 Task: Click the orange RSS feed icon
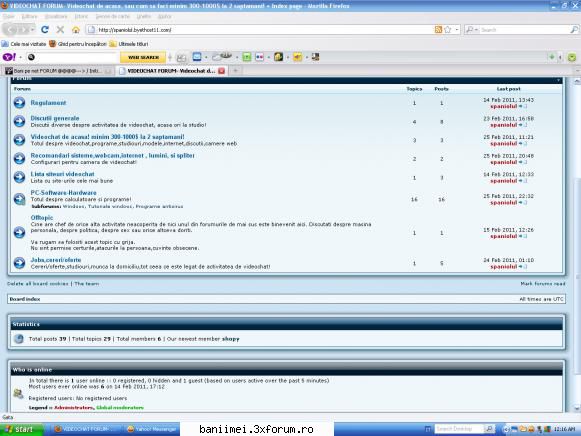(x=438, y=30)
